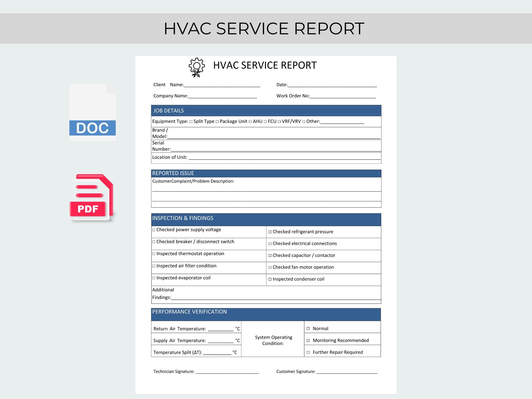Select Further Repair Required checkbox
532x399 pixels.
(x=308, y=352)
